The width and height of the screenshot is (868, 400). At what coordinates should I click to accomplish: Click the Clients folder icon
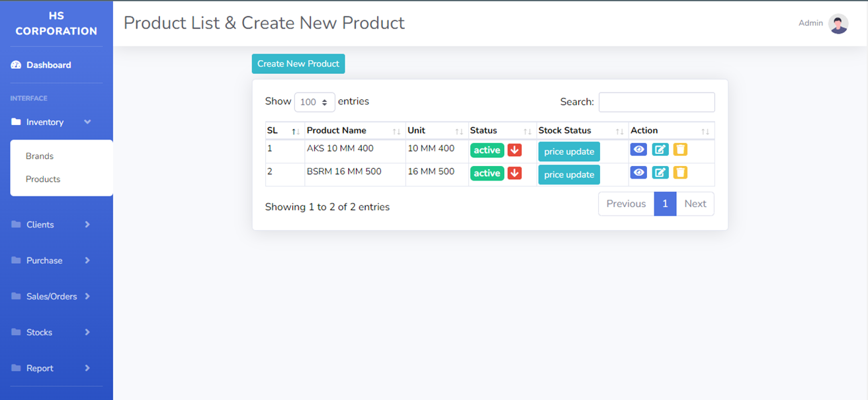click(x=17, y=224)
